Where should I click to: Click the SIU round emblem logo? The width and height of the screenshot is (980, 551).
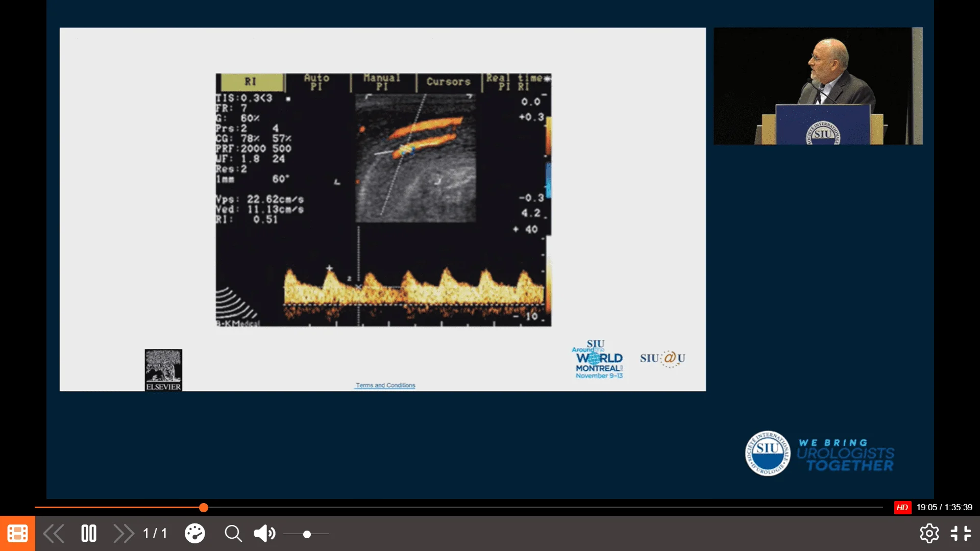coord(767,453)
